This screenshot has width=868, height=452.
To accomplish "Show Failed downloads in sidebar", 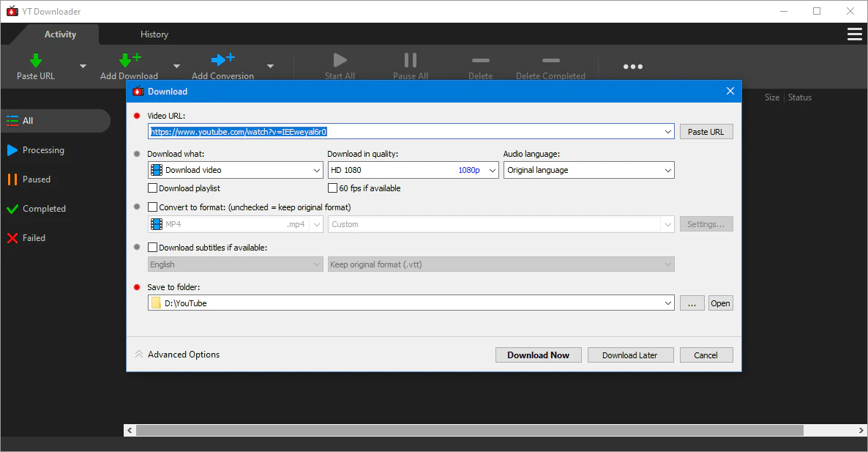I will tap(34, 238).
